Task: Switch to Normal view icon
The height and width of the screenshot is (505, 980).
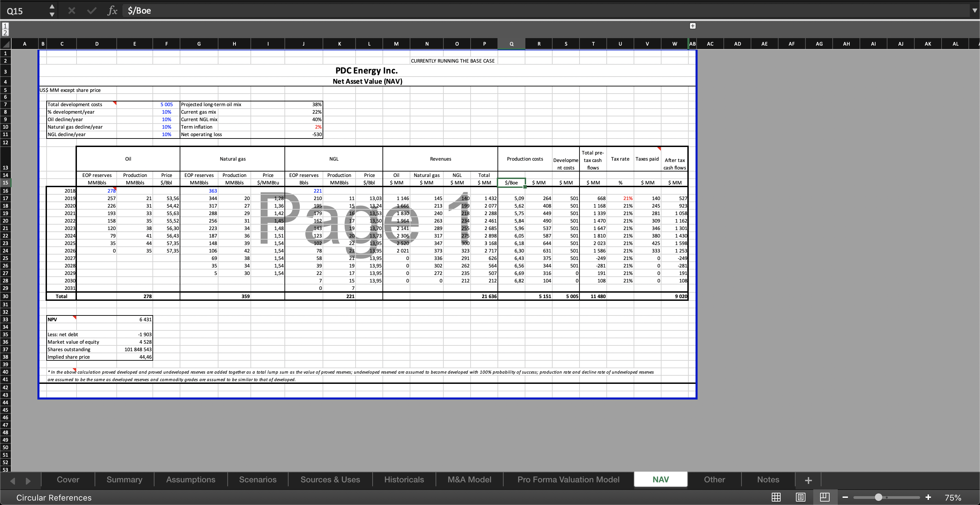Action: 776,497
